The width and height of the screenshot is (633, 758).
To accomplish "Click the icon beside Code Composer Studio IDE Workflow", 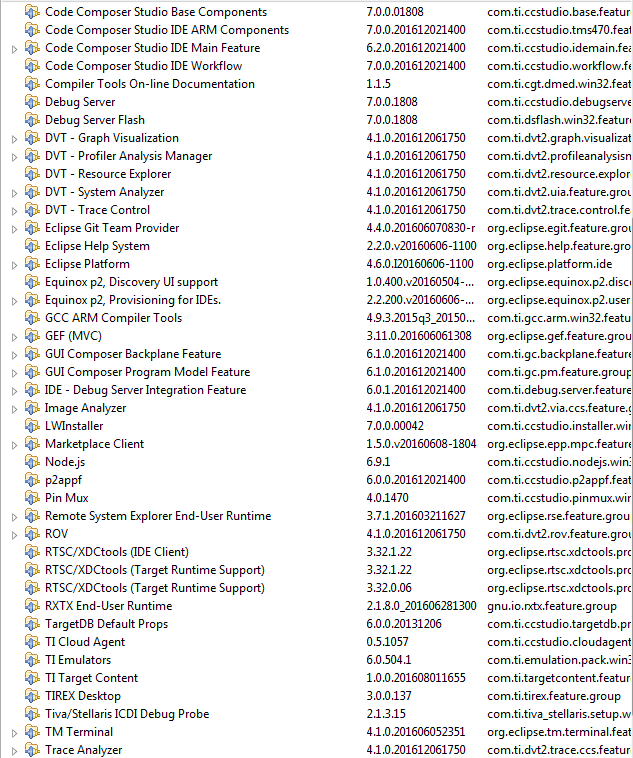I will pyautogui.click(x=32, y=66).
